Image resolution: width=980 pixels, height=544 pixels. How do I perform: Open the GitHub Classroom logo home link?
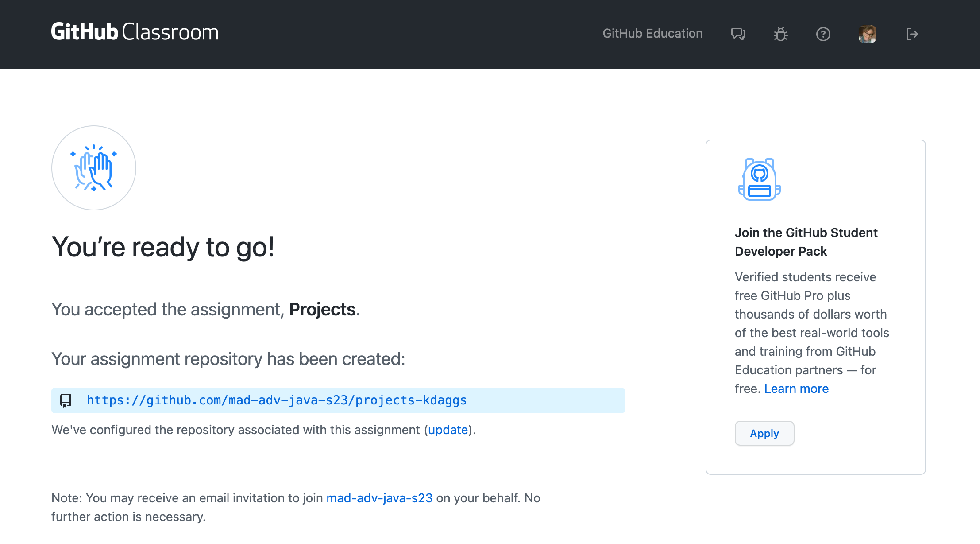coord(135,32)
